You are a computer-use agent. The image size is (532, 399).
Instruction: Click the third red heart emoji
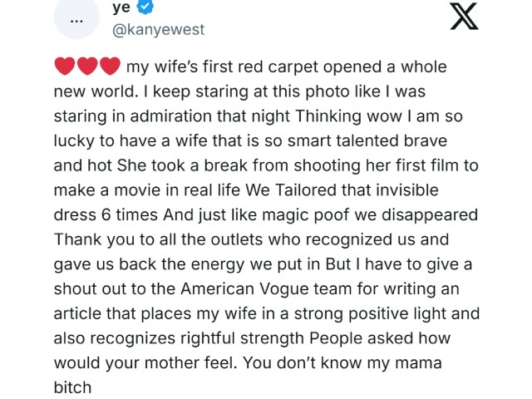110,66
